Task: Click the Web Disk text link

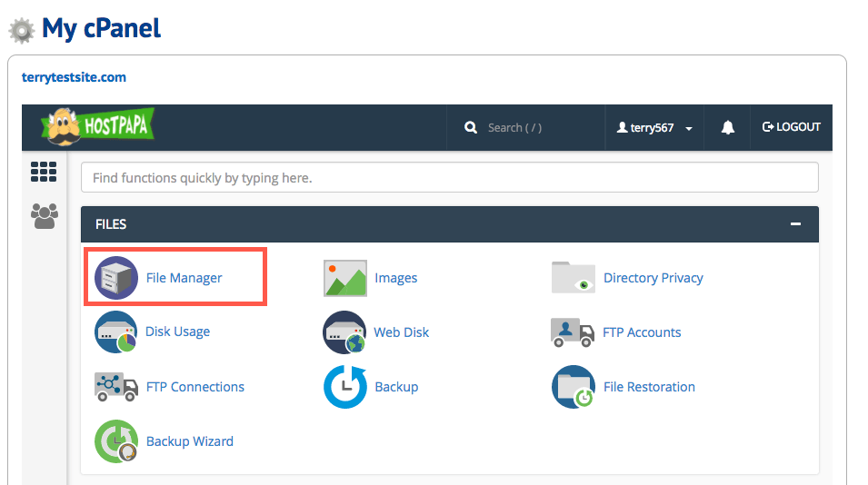Action: 402,332
